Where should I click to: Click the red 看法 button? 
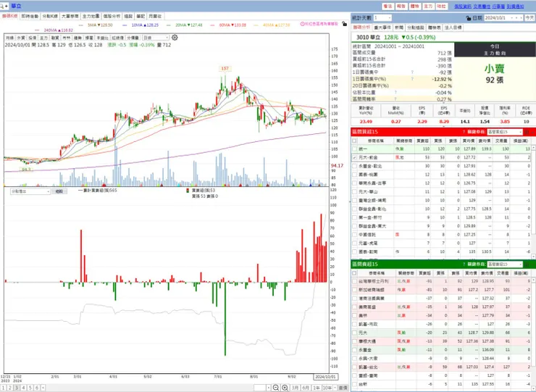click(388, 6)
